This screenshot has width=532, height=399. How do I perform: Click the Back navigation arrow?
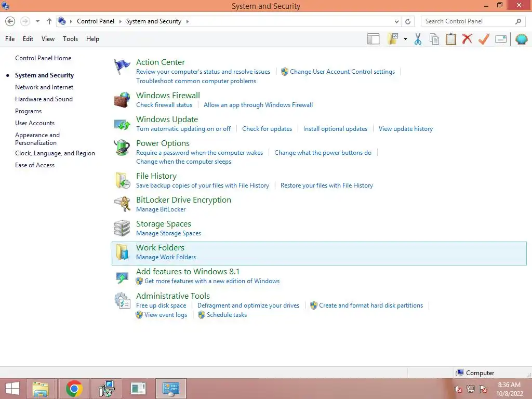[10, 21]
